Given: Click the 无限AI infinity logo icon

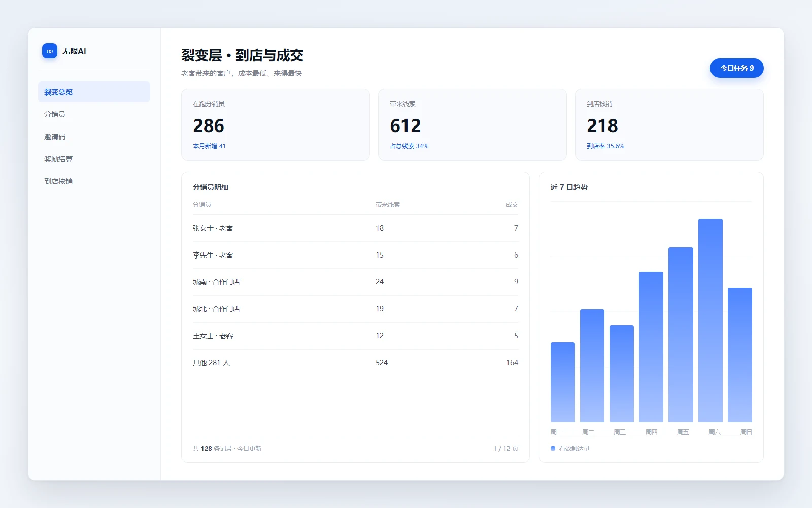Looking at the screenshot, I should (x=50, y=51).
